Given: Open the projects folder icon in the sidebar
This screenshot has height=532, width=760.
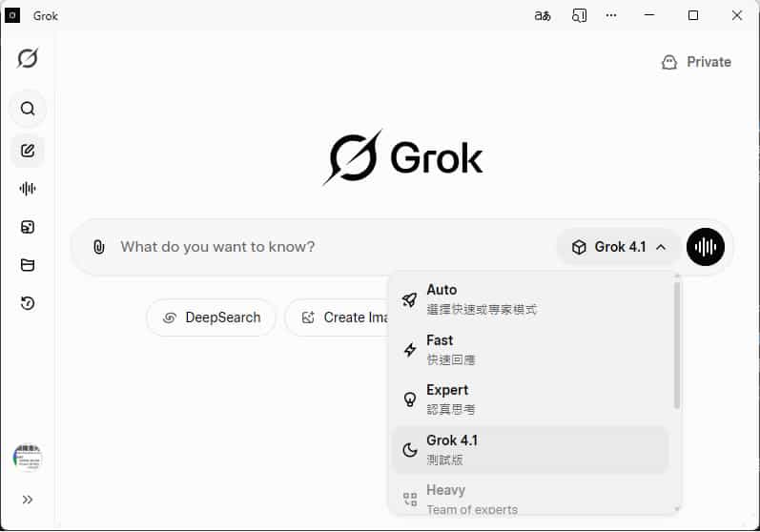Looking at the screenshot, I should pos(28,265).
